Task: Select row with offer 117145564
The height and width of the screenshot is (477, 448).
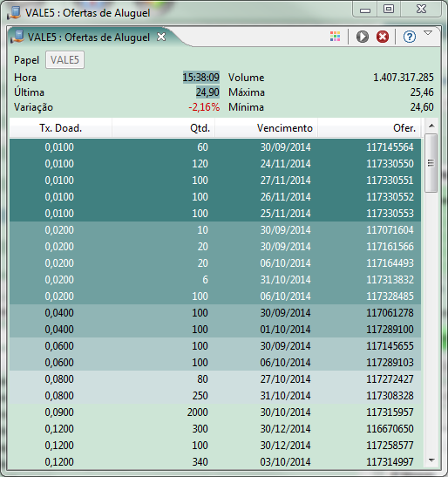Action: (x=215, y=147)
